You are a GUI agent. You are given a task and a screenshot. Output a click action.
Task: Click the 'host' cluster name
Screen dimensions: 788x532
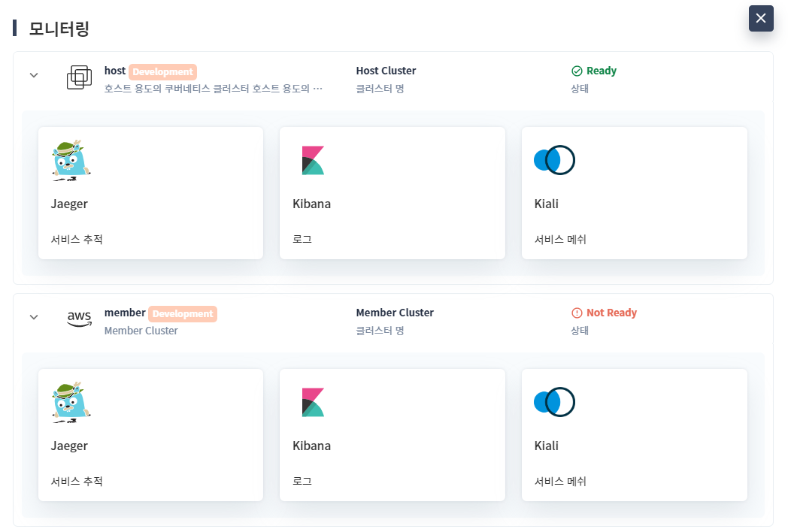(115, 71)
